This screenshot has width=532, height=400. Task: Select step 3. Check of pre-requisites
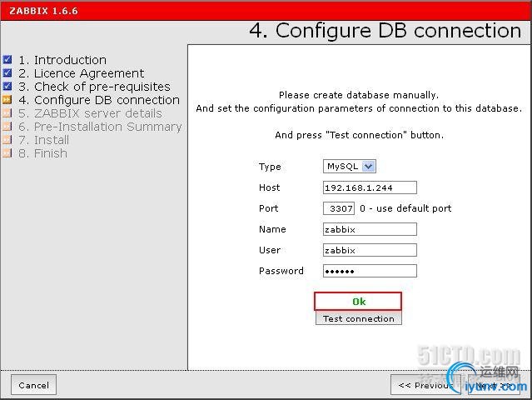click(x=94, y=86)
